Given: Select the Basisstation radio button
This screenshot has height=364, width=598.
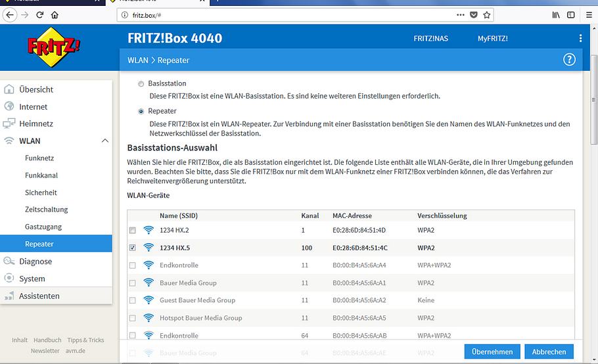Looking at the screenshot, I should [141, 84].
